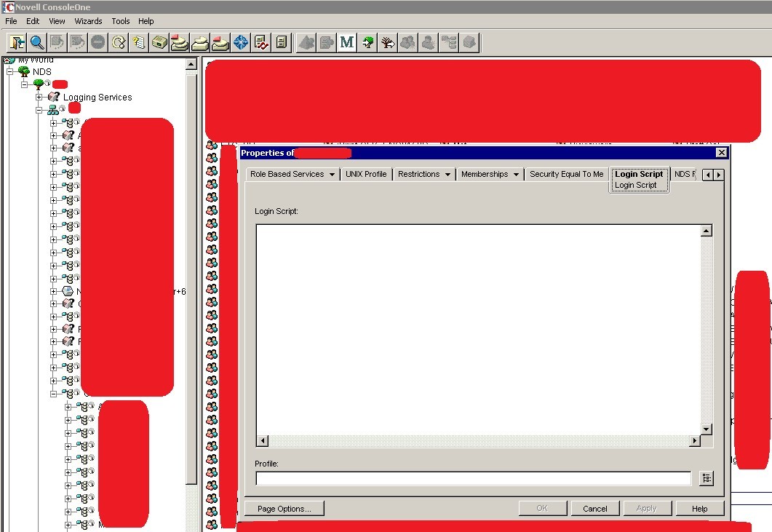Click Login Script area scroll left arrow
This screenshot has width=772, height=532.
tap(263, 441)
